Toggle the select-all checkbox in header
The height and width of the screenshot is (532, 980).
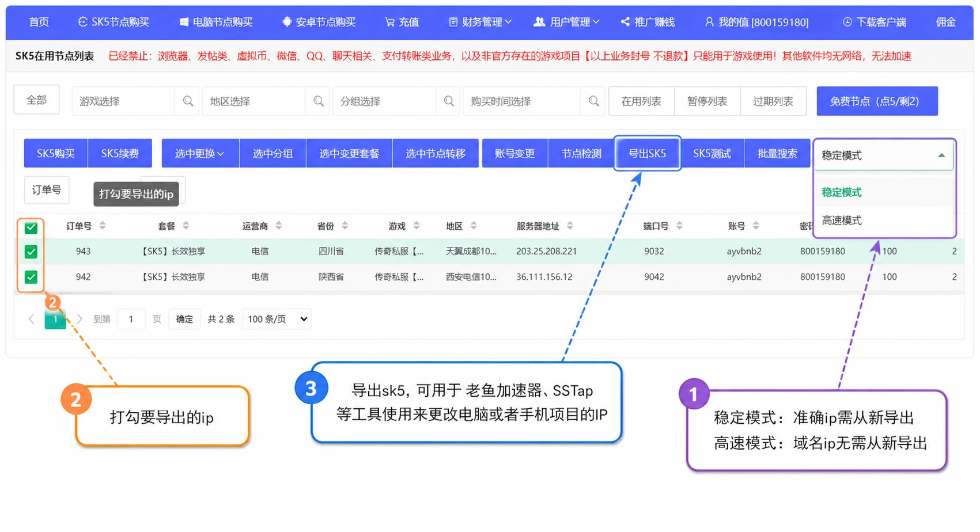[31, 228]
